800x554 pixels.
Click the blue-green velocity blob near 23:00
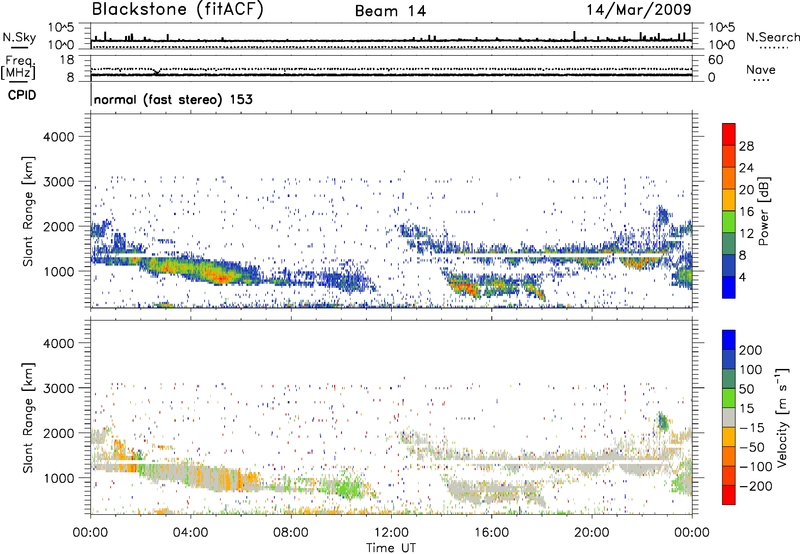point(662,421)
